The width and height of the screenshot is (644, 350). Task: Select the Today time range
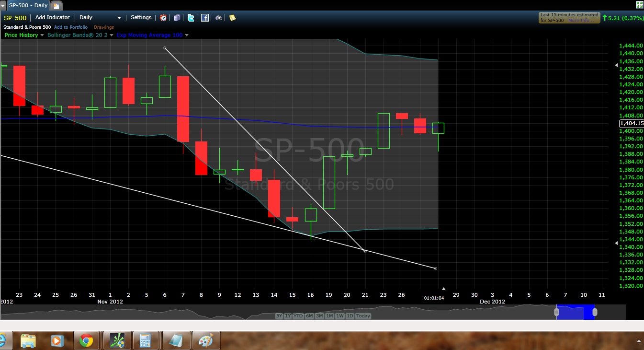coord(363,316)
